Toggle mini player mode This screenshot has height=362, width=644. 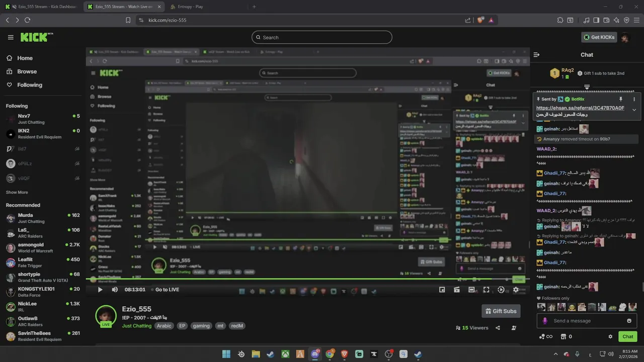(x=442, y=290)
